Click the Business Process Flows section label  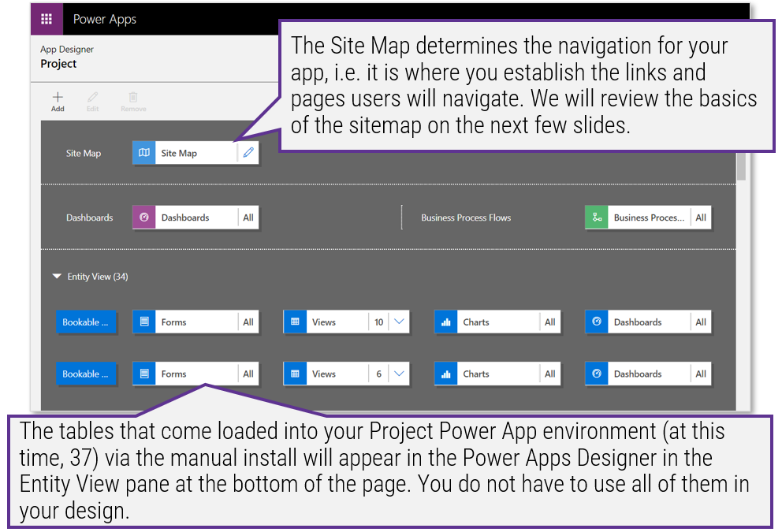click(x=466, y=218)
